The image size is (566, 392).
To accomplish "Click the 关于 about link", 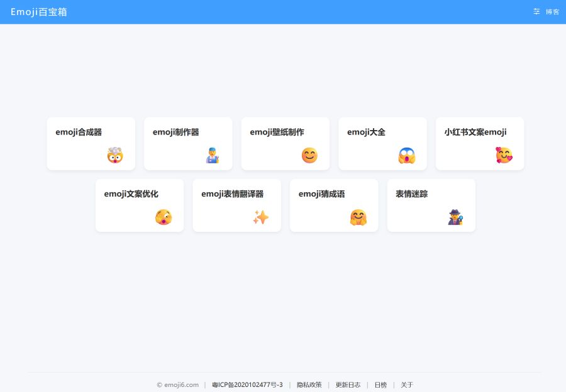I will pos(407,384).
